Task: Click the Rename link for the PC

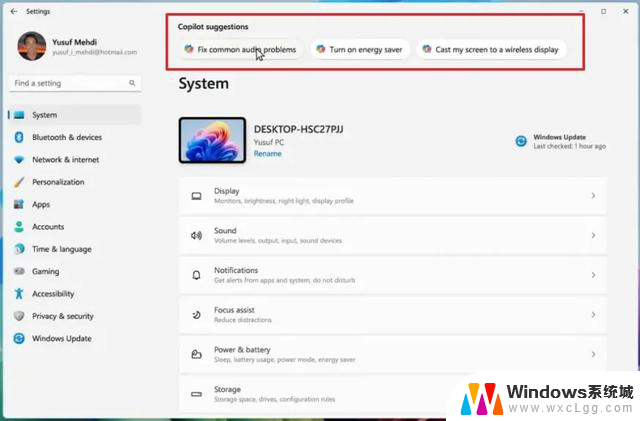Action: pyautogui.click(x=268, y=154)
